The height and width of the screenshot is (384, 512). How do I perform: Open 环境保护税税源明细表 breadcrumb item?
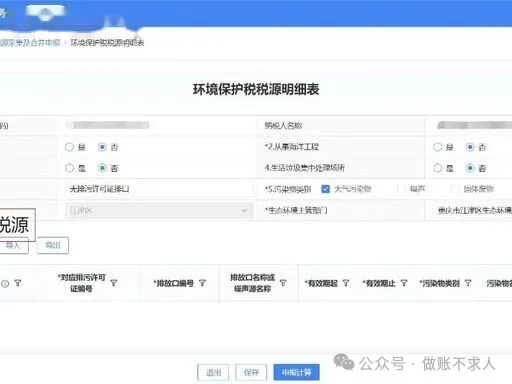[x=107, y=43]
